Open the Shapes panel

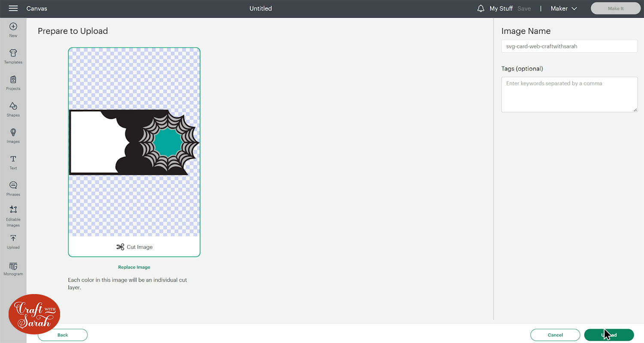tap(13, 109)
